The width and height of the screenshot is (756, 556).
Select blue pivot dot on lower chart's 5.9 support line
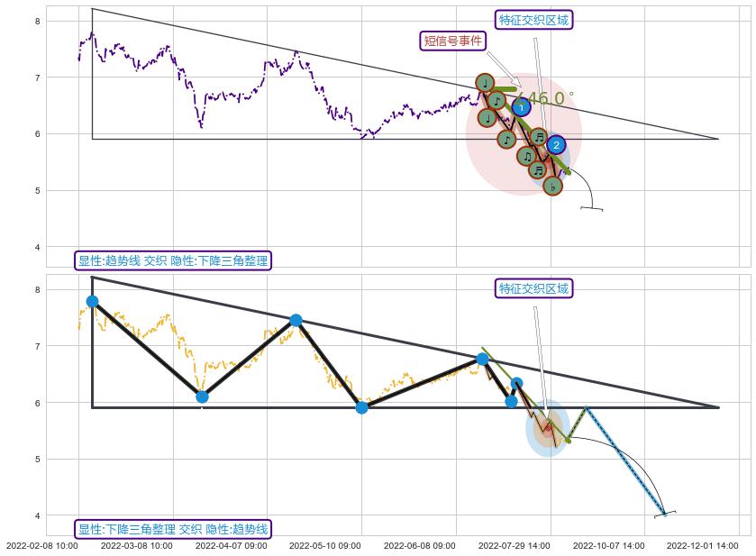[x=361, y=407]
